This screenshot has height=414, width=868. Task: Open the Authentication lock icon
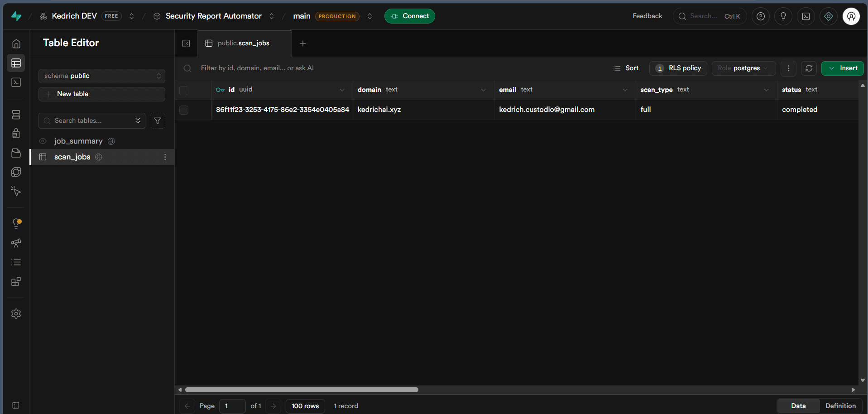(16, 133)
